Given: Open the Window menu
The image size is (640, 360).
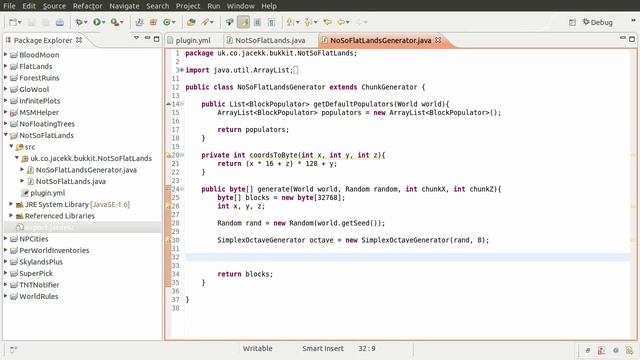Looking at the screenshot, I should click(240, 6).
